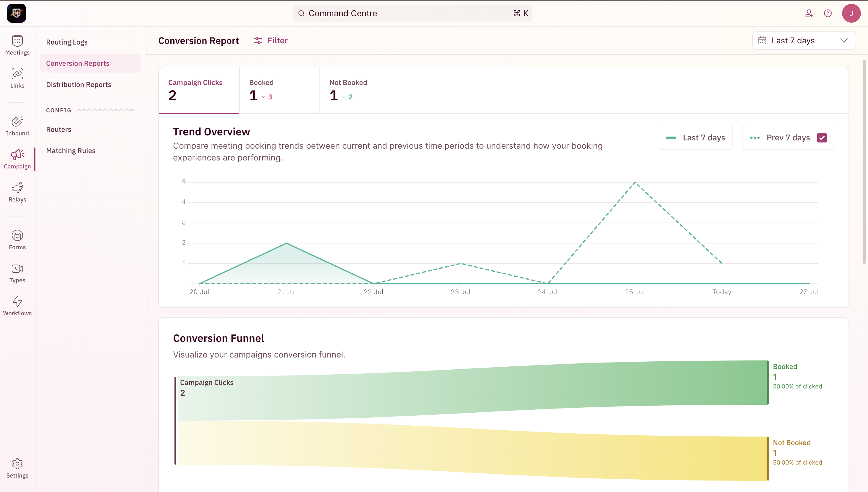
Task: Open the user avatar J menu
Action: pos(851,13)
